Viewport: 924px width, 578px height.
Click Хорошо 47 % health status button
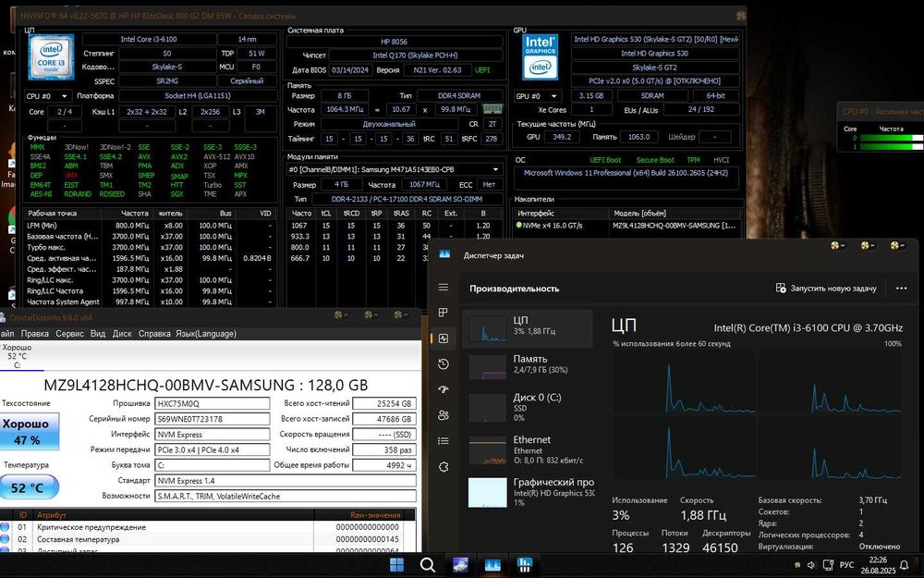coord(28,432)
